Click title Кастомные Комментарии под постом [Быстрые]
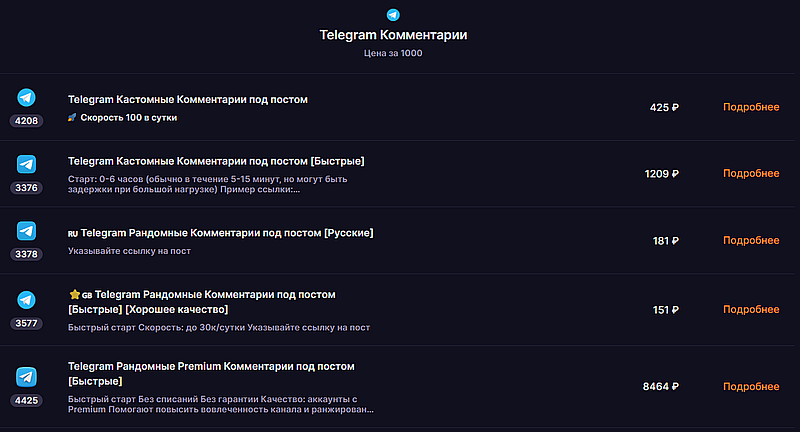This screenshot has height=432, width=800. (x=216, y=161)
